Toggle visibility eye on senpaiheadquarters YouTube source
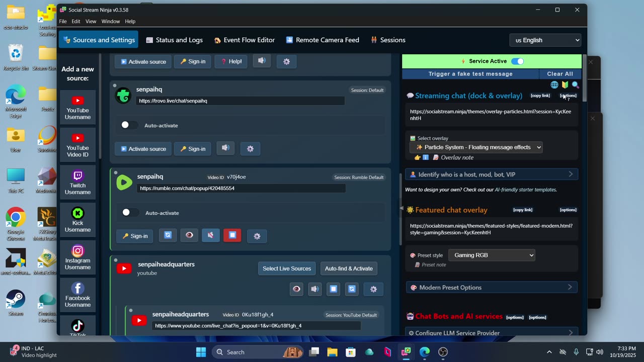 click(x=296, y=289)
